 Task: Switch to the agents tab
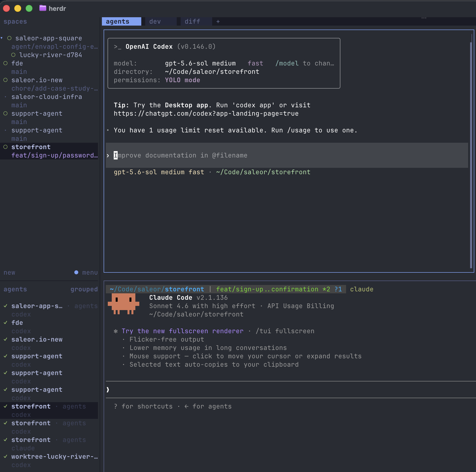(122, 21)
